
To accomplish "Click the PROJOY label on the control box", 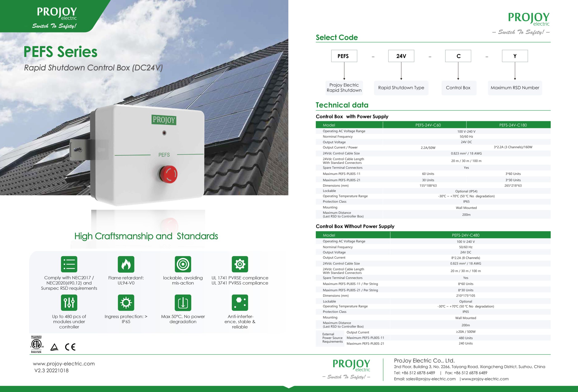I will [164, 120].
